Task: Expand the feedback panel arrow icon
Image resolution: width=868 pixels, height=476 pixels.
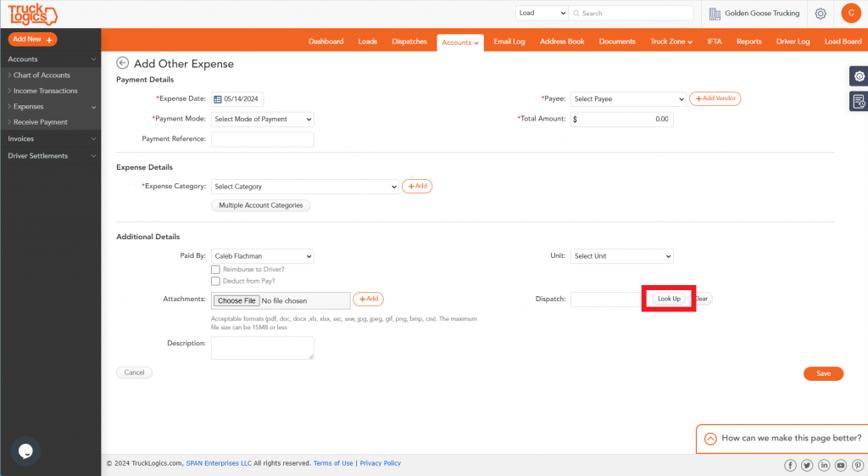Action: click(x=710, y=439)
